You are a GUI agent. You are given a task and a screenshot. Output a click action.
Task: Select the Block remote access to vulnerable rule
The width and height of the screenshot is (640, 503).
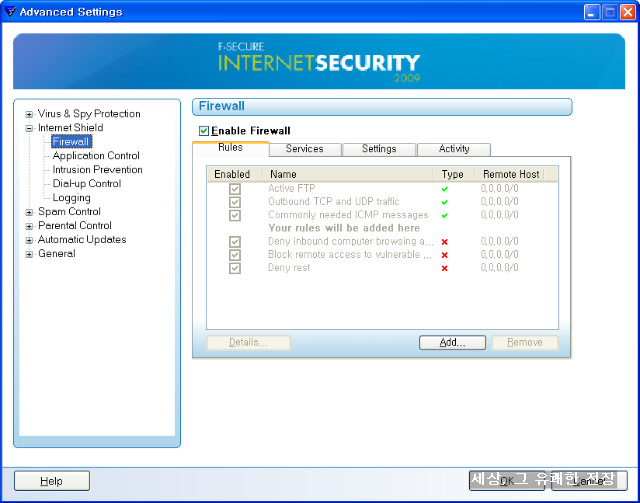[x=350, y=254]
